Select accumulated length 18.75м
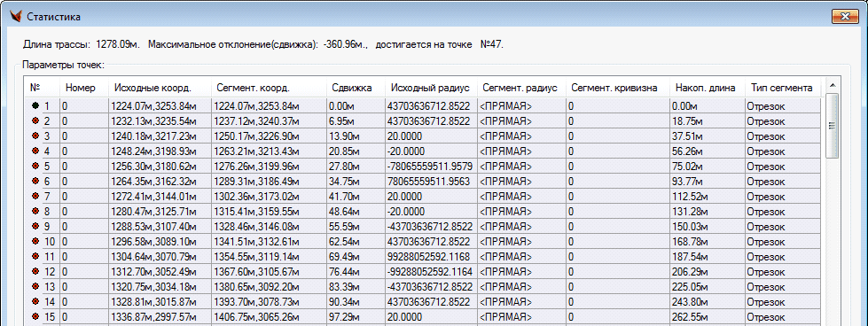Image resolution: width=868 pixels, height=326 pixels. 706,120
